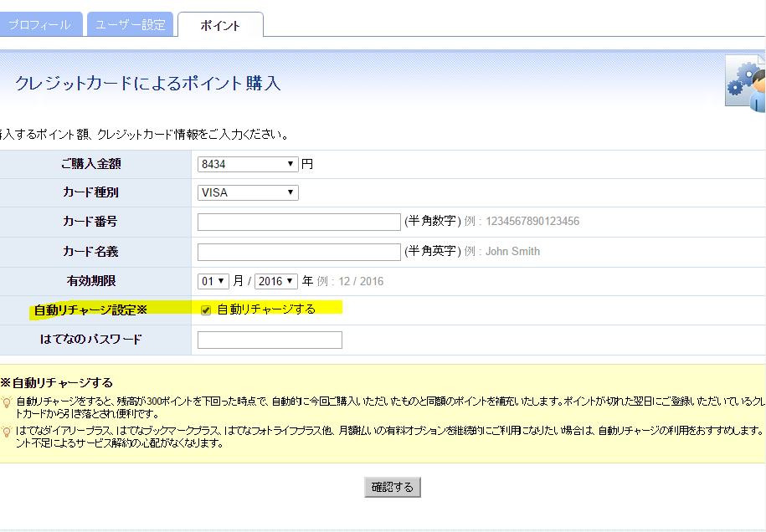This screenshot has width=766, height=532.
Task: Open the expiration year 2016 dropdown
Action: pos(276,281)
